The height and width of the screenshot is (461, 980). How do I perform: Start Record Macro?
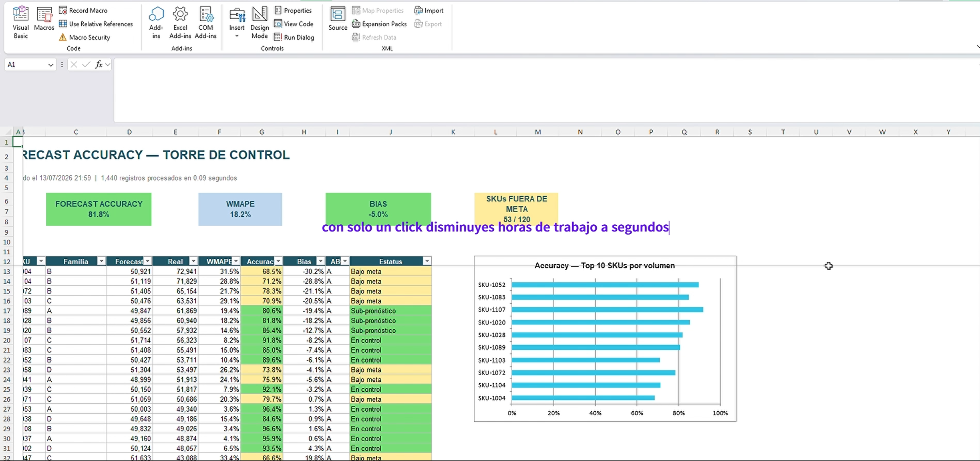tap(83, 10)
